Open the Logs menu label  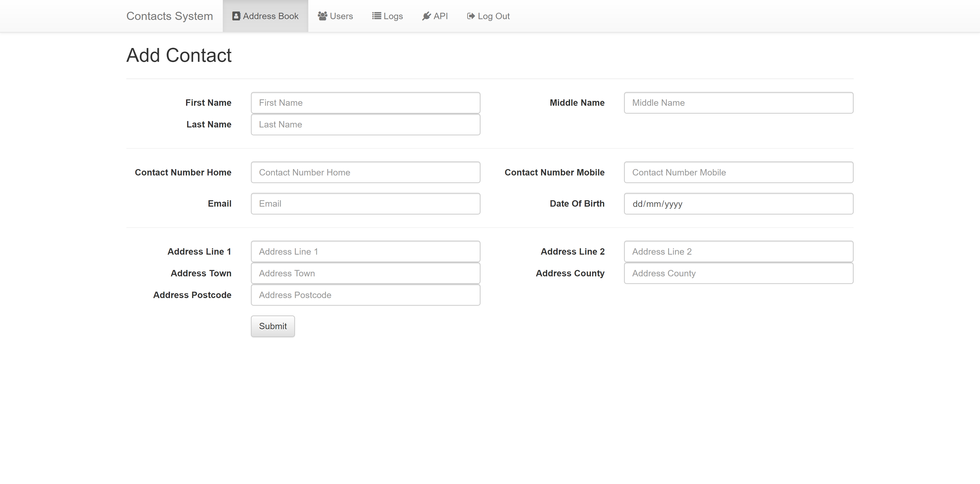coord(393,16)
